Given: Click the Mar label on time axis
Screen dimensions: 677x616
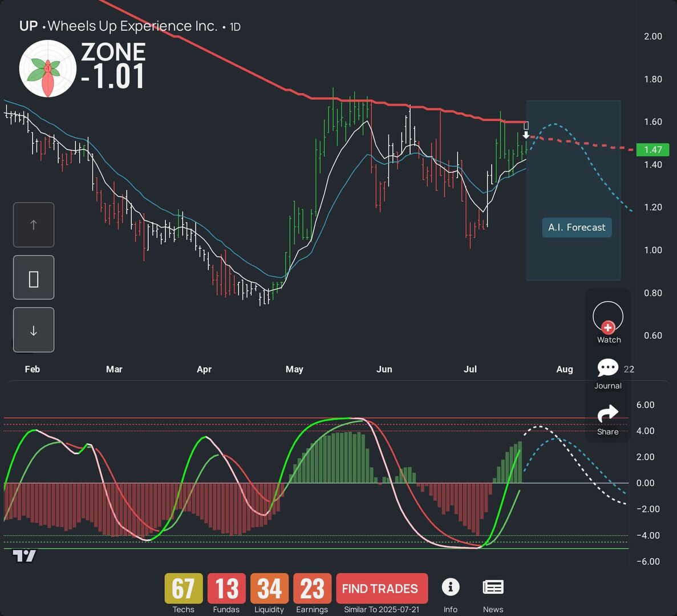Looking at the screenshot, I should tap(115, 370).
